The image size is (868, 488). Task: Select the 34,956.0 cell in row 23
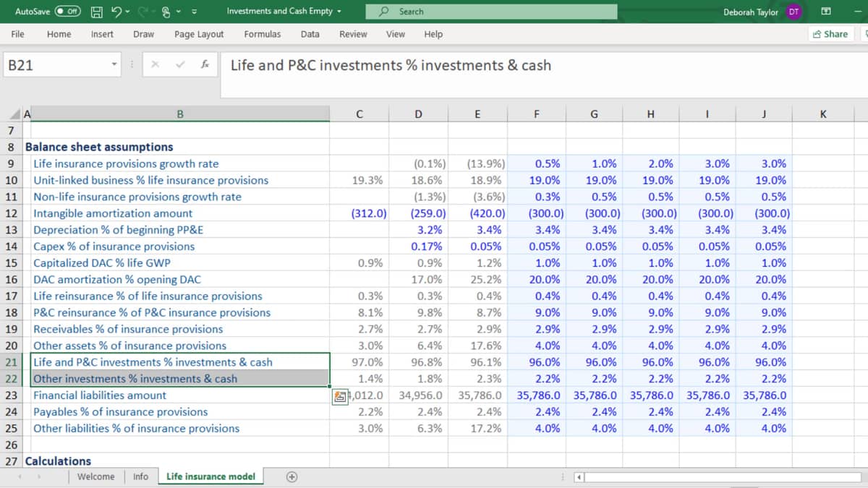point(419,395)
